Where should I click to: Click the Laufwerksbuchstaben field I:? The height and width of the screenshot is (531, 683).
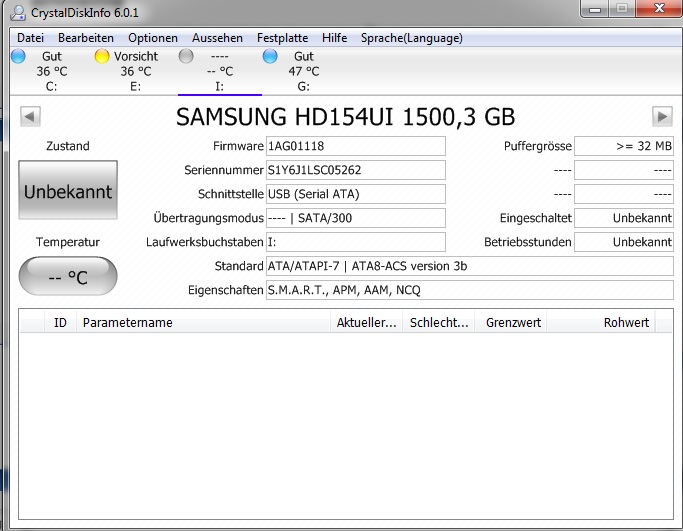click(356, 242)
